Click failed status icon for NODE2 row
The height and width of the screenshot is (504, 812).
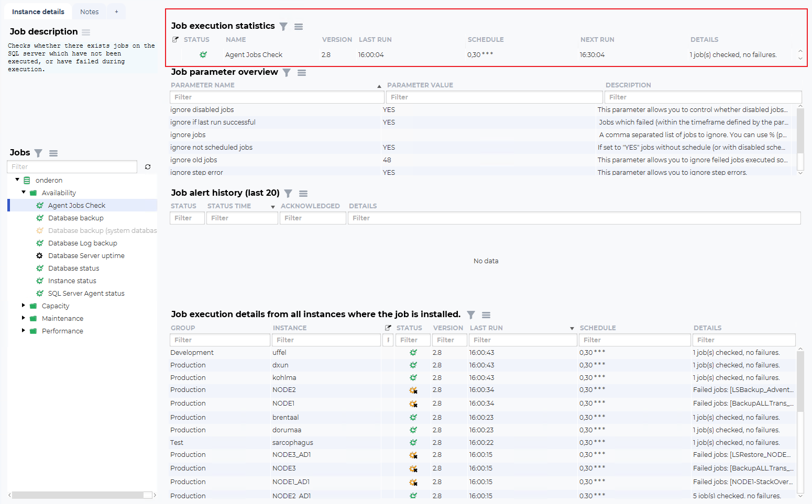(x=413, y=390)
